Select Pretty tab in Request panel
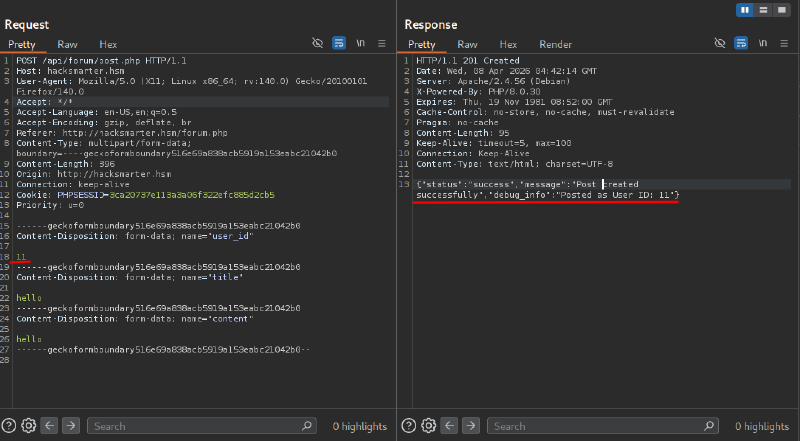This screenshot has height=441, width=800. pyautogui.click(x=22, y=44)
